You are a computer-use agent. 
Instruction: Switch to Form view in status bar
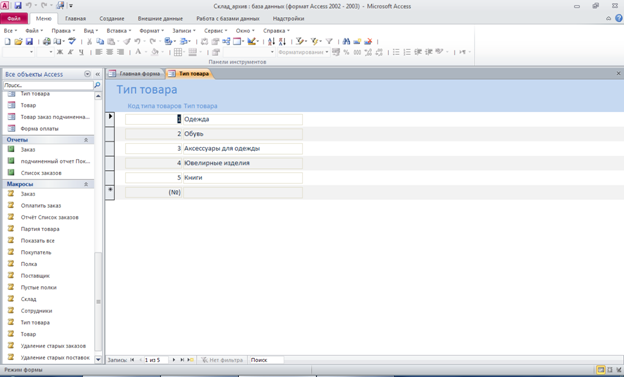pyautogui.click(x=601, y=370)
